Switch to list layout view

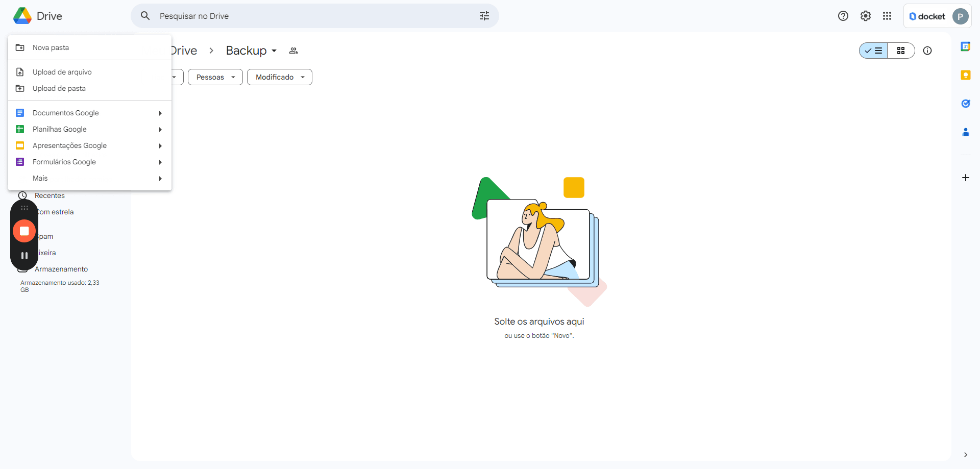(x=873, y=51)
